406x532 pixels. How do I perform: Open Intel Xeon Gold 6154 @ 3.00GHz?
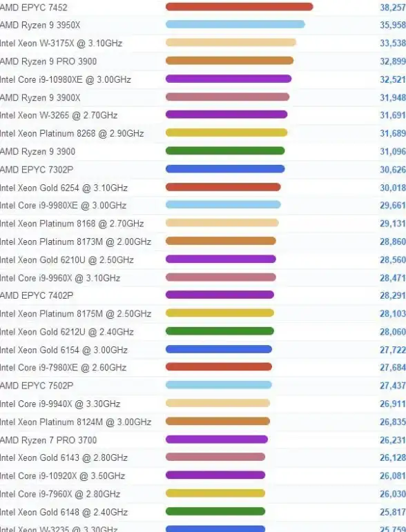tap(64, 350)
